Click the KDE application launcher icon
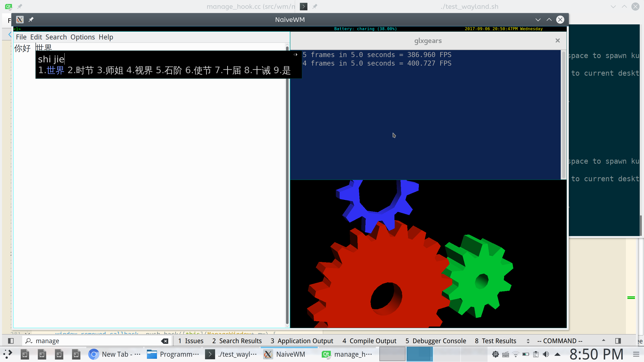Screen dimensions: 644x362 (x=8, y=354)
